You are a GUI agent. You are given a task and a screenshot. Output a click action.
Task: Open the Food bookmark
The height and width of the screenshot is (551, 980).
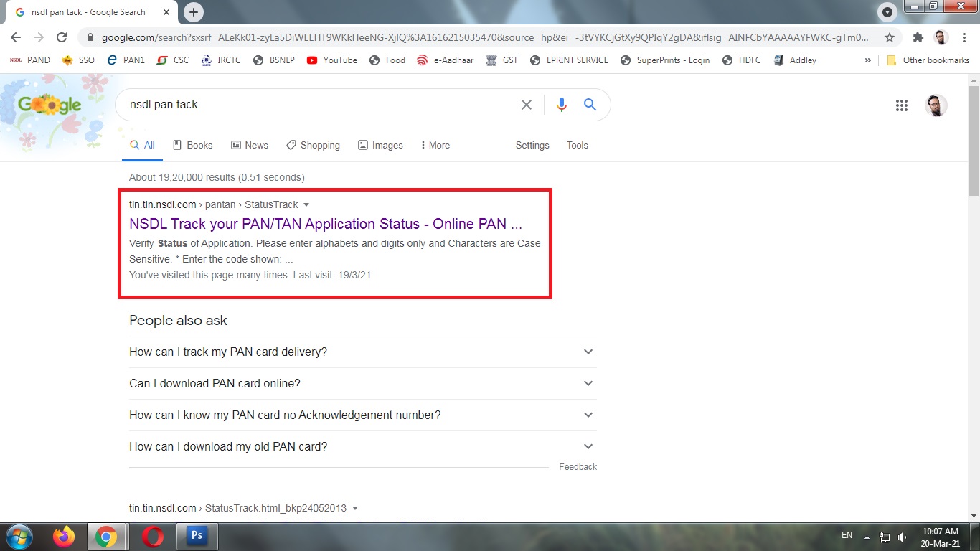point(387,60)
